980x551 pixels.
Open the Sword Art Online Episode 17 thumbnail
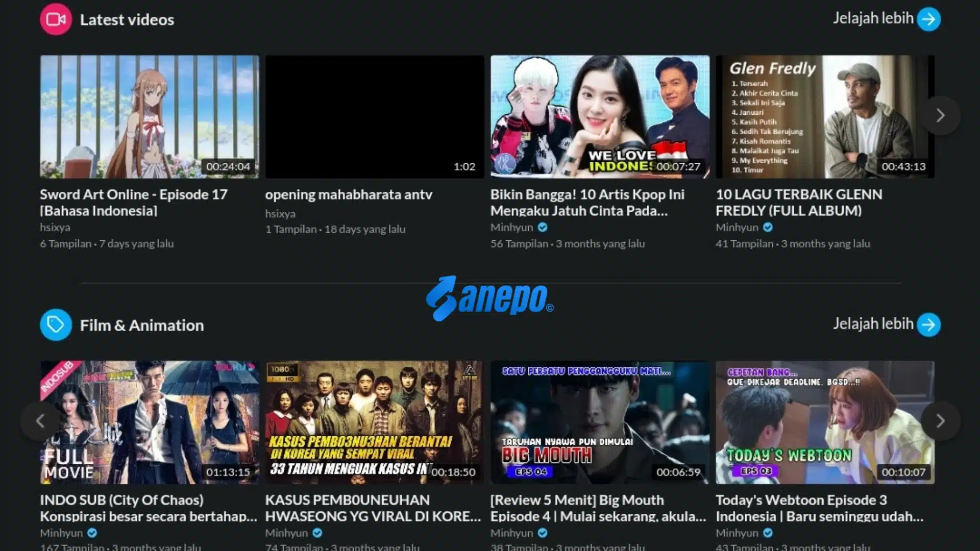150,117
